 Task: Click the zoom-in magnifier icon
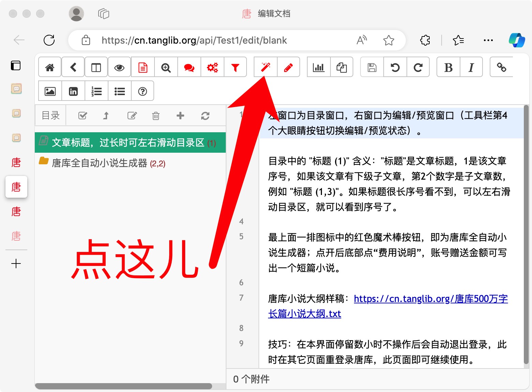[166, 67]
